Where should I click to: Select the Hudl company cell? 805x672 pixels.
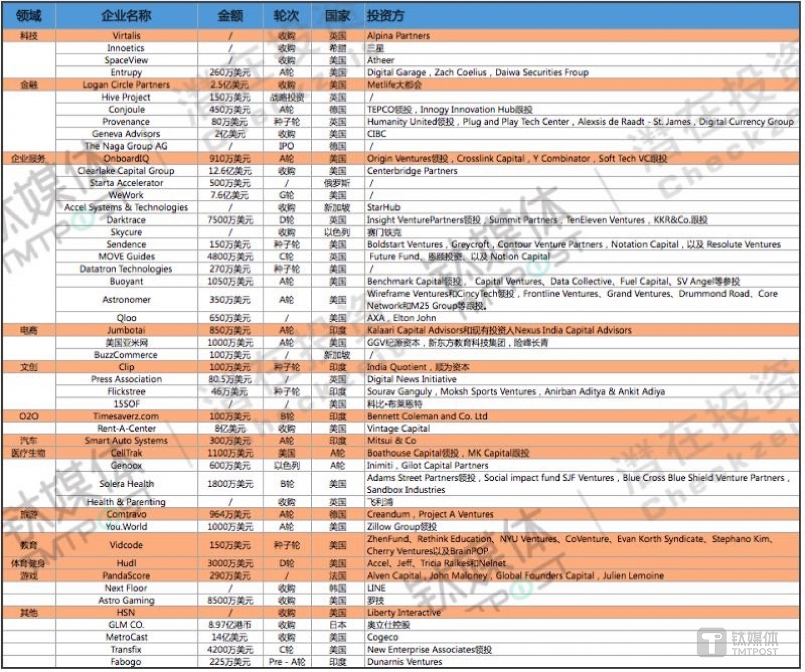coord(126,564)
